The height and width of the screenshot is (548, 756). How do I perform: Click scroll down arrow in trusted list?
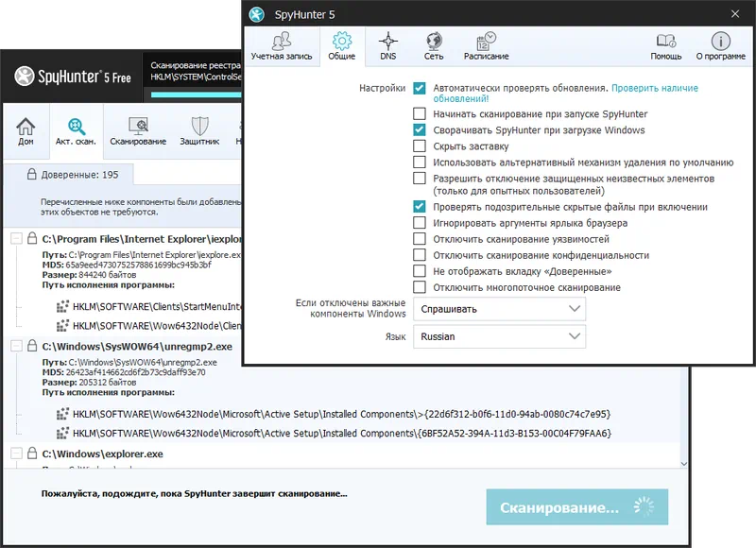tap(683, 464)
